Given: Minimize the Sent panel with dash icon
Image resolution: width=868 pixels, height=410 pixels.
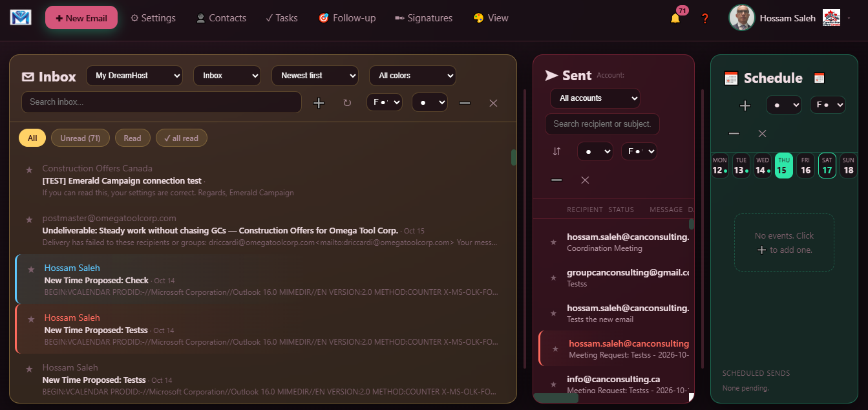Looking at the screenshot, I should click(x=556, y=180).
